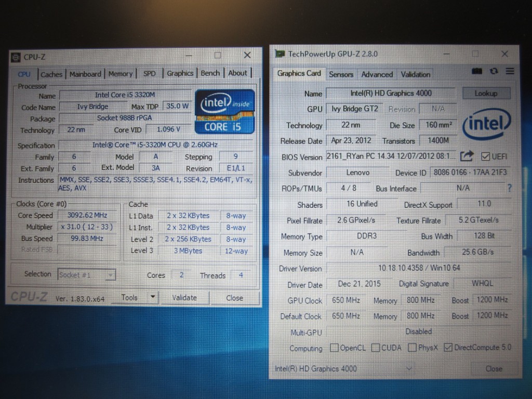
Task: Click the Code Name value Ivy Bridge
Action: click(92, 107)
